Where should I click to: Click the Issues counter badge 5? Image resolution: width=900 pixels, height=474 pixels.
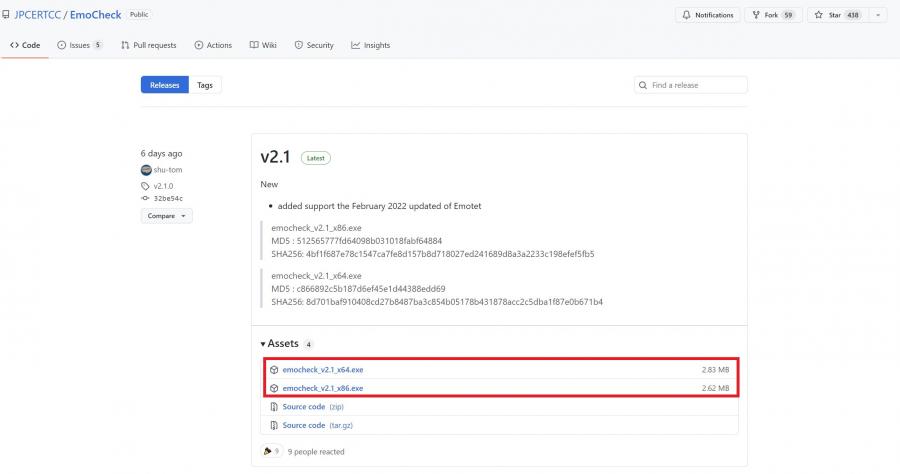pos(98,45)
